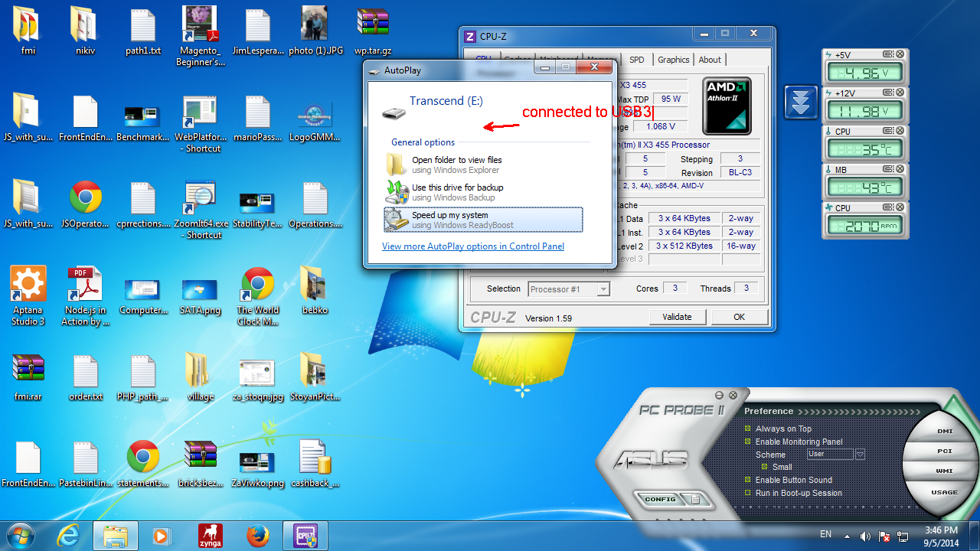Image resolution: width=980 pixels, height=551 pixels.
Task: Switch to About tab in CPU-Z
Action: coord(710,60)
